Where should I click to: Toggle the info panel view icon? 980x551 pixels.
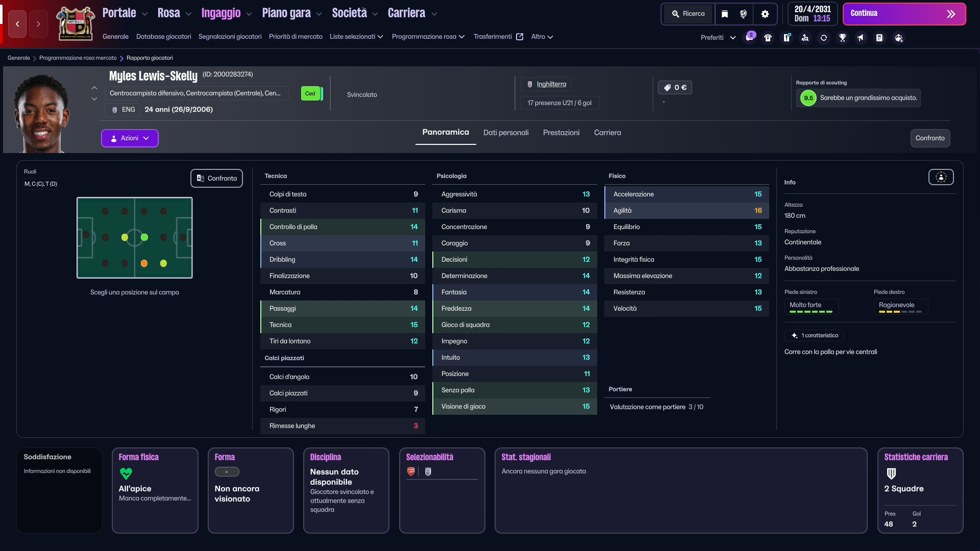[941, 177]
